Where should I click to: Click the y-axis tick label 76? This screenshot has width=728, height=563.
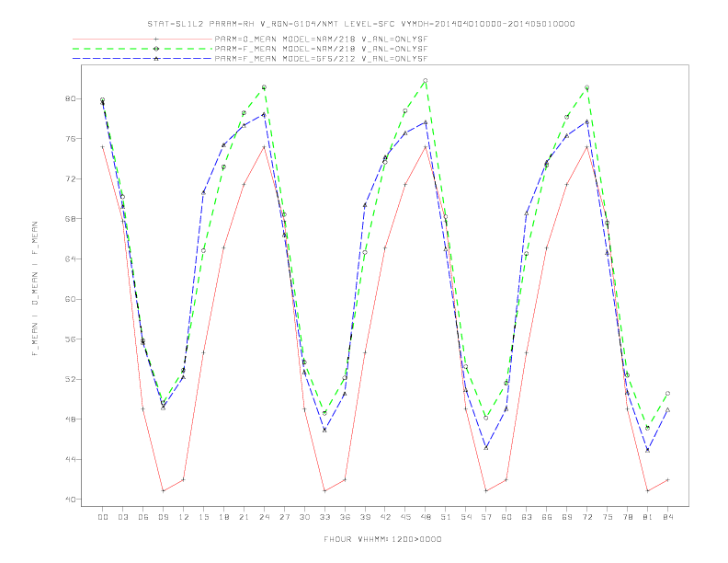(x=70, y=139)
